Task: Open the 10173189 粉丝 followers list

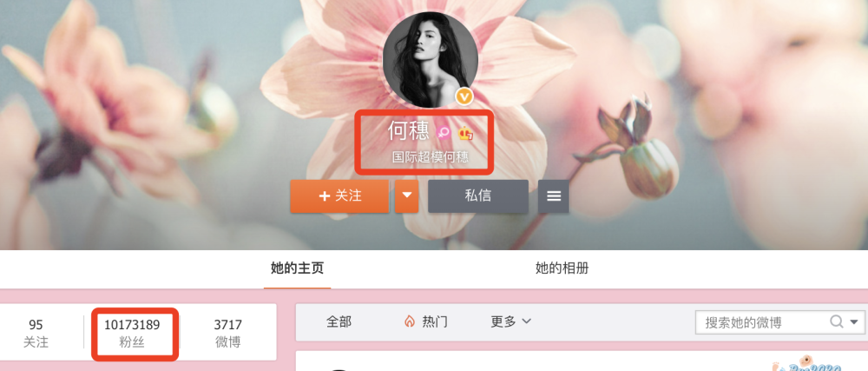Action: click(132, 334)
